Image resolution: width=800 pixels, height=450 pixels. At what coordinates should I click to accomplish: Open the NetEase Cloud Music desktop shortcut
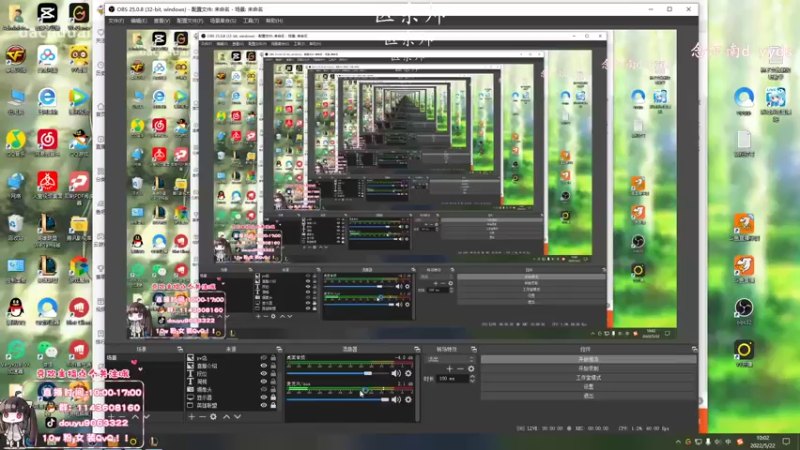point(47,142)
